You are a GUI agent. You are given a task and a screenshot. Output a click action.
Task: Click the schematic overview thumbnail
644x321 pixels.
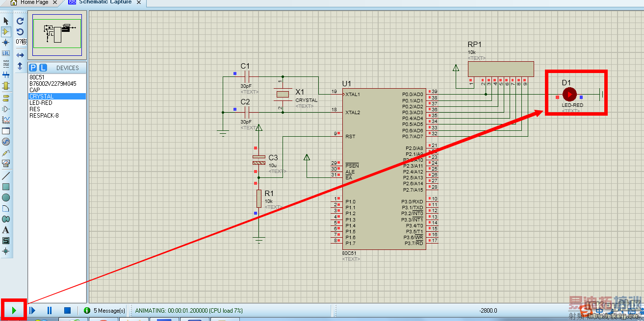57,35
